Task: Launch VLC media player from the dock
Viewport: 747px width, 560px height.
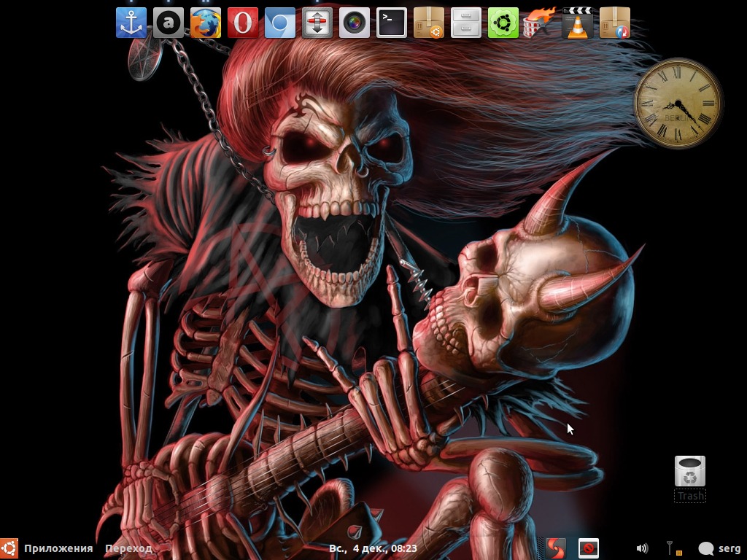Action: pos(578,23)
